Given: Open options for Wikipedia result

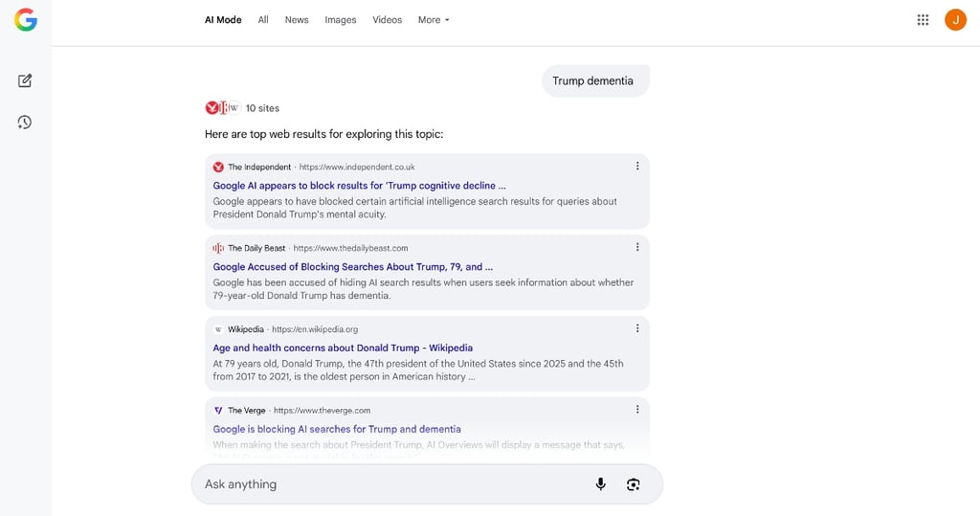Looking at the screenshot, I should [636, 328].
